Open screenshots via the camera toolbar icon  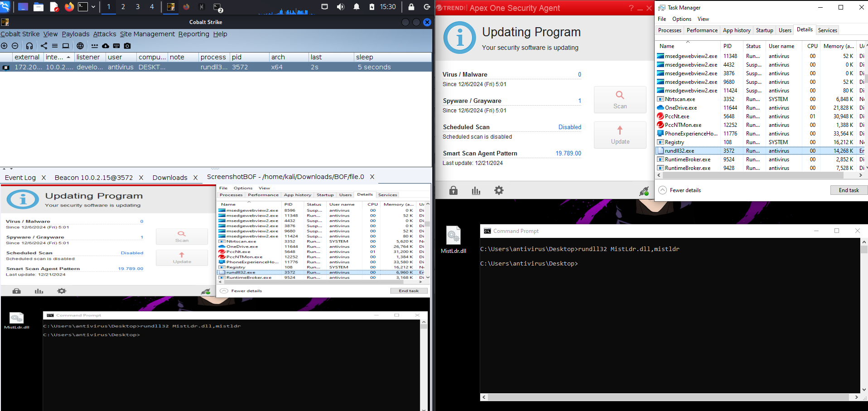click(x=127, y=46)
